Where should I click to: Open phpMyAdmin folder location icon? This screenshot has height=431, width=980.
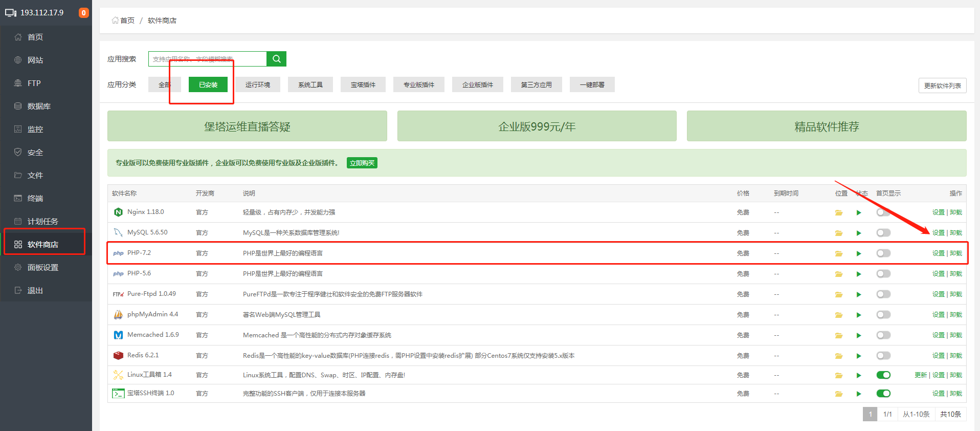[839, 315]
